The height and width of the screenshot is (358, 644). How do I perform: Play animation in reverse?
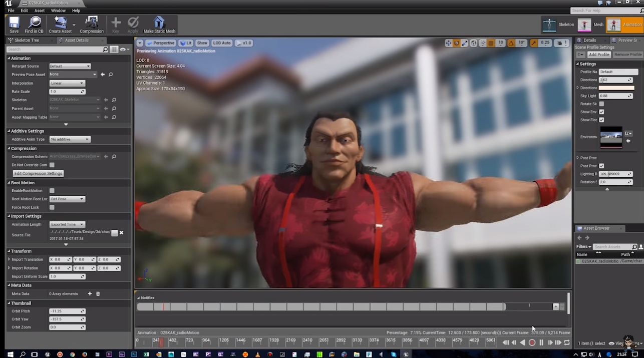click(x=523, y=342)
